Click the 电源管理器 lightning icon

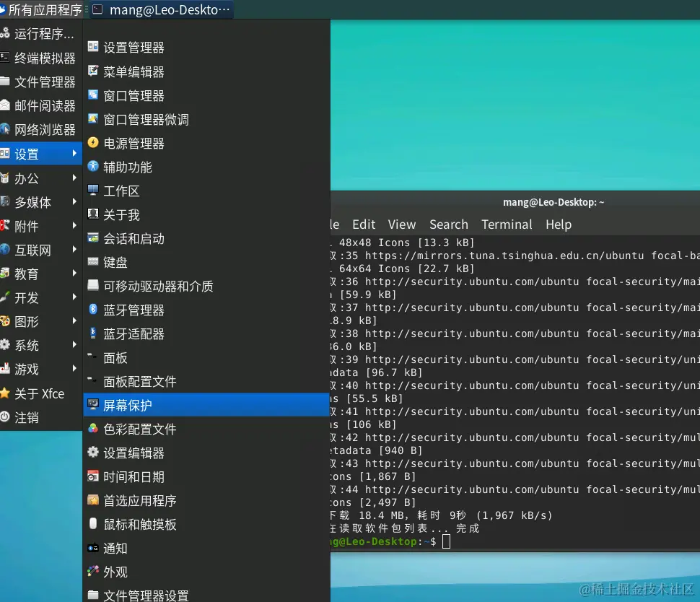(x=93, y=142)
